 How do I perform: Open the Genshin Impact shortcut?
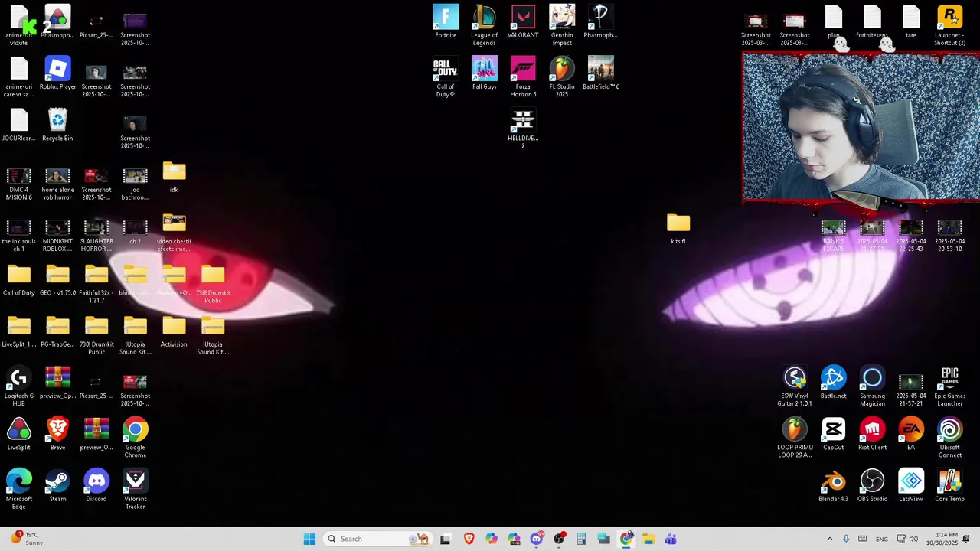[562, 25]
